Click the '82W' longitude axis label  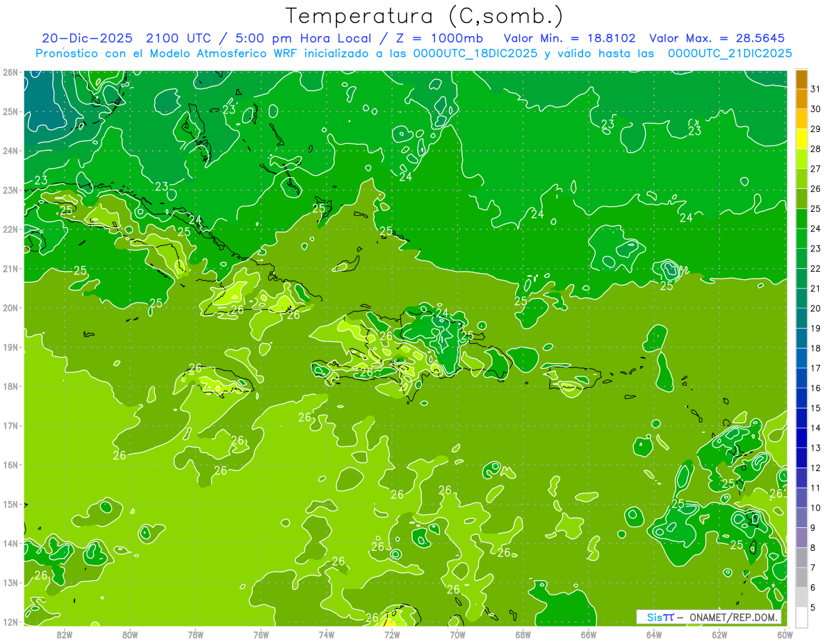pos(65,635)
